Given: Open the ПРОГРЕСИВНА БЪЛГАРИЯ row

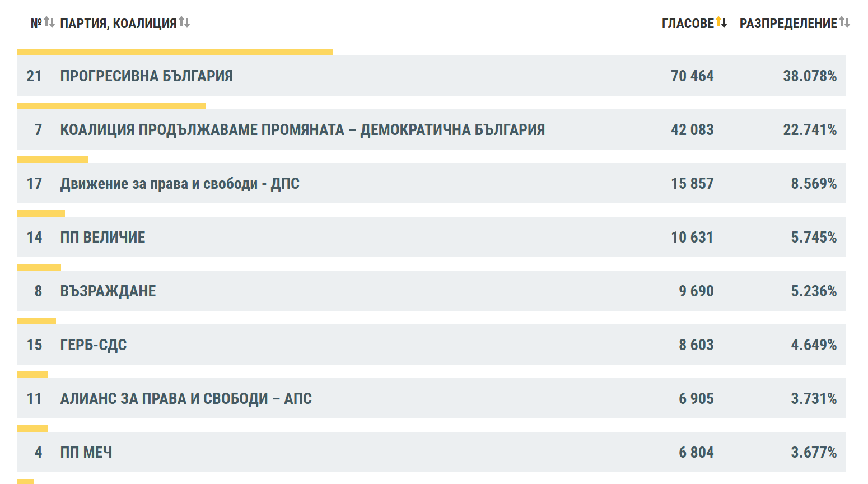Looking at the screenshot, I should [431, 76].
